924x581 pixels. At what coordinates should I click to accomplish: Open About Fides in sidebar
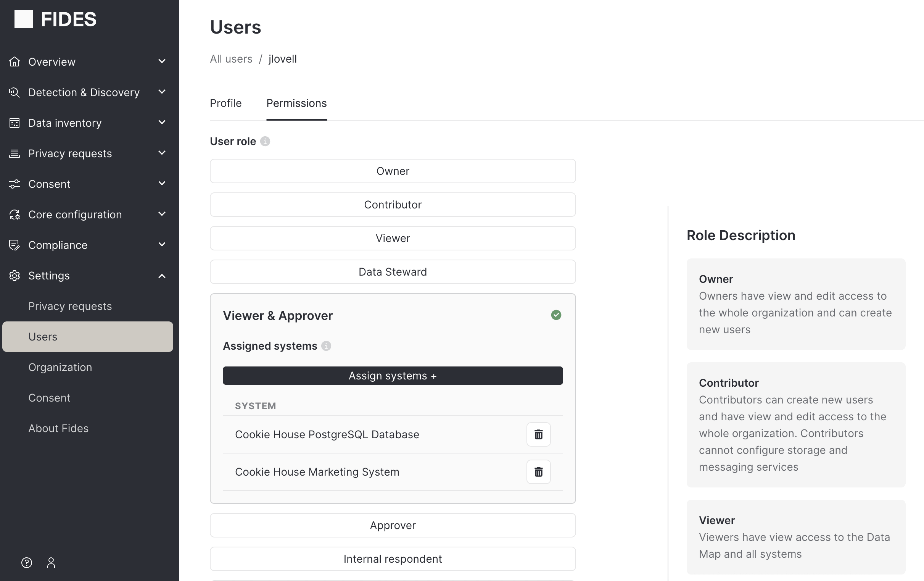58,428
